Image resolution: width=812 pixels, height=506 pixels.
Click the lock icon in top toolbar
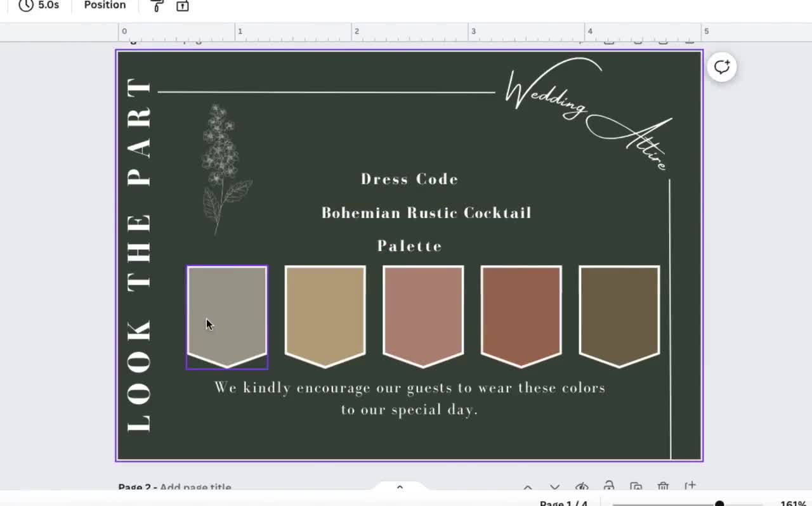pyautogui.click(x=183, y=6)
